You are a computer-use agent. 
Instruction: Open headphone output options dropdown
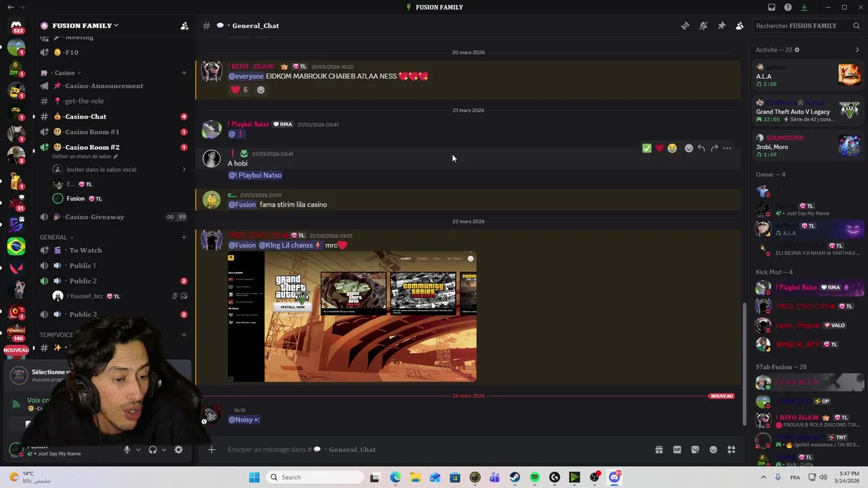(163, 449)
